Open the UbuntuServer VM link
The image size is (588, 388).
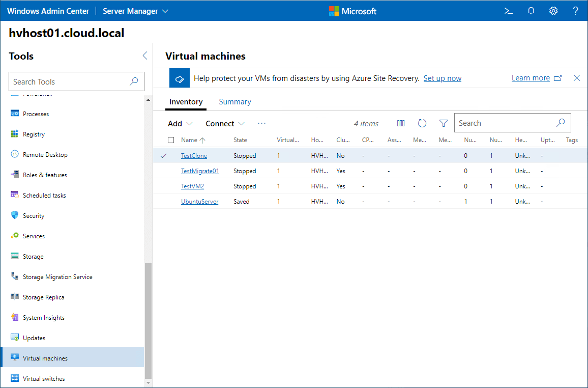click(x=199, y=202)
